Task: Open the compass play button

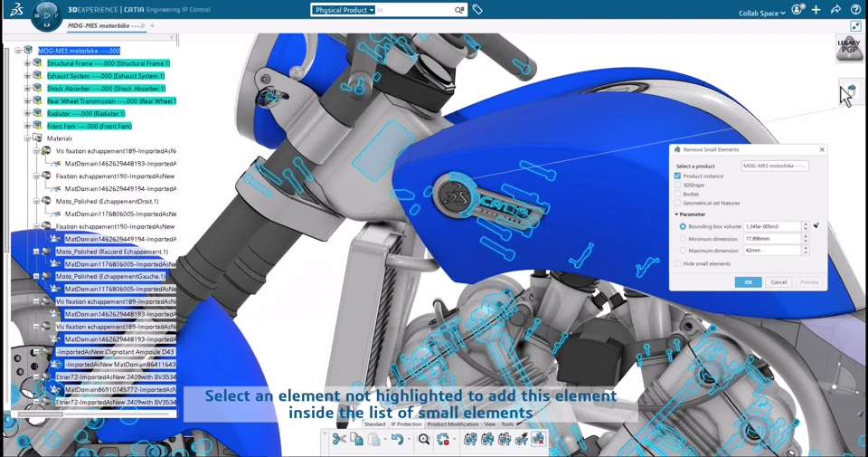Action: click(46, 15)
